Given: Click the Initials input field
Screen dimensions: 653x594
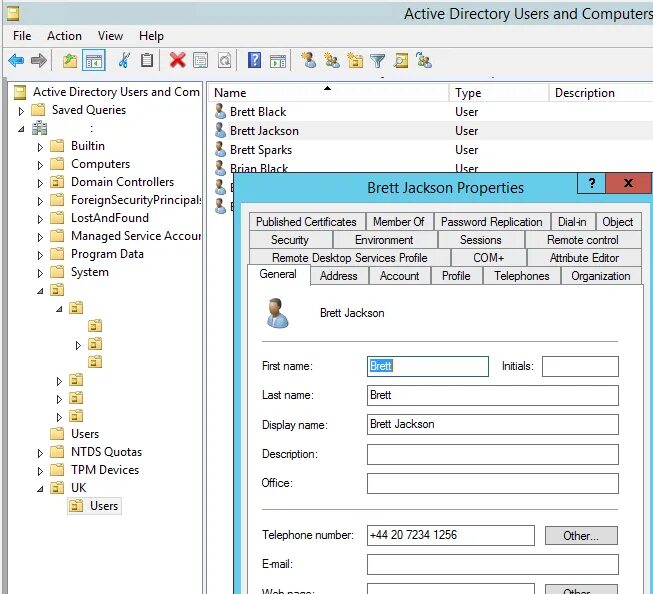Looking at the screenshot, I should click(x=580, y=366).
